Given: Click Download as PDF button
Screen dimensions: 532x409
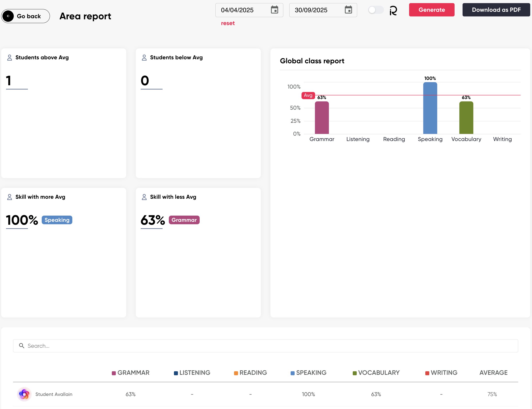Looking at the screenshot, I should (x=496, y=10).
